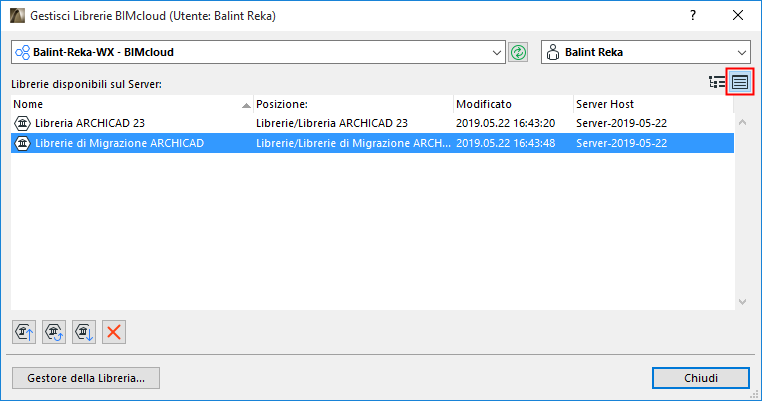Switch to tree view of libraries
The image size is (762, 401).
[x=717, y=82]
